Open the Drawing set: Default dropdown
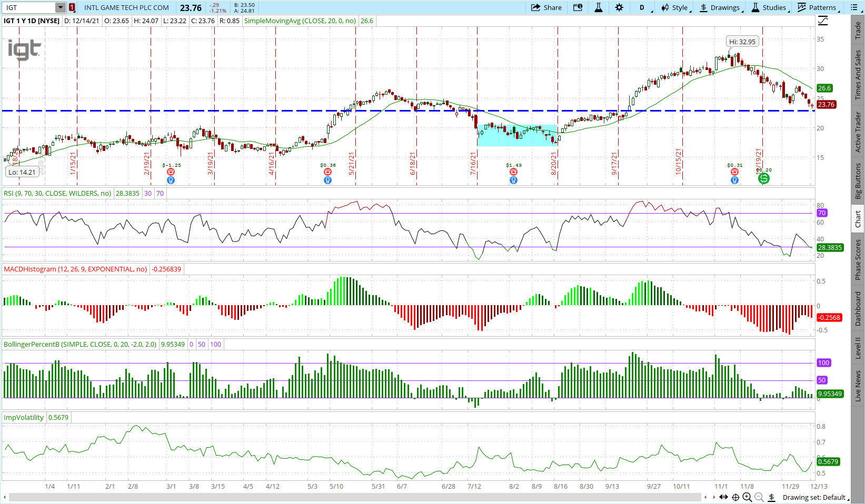 (816, 497)
